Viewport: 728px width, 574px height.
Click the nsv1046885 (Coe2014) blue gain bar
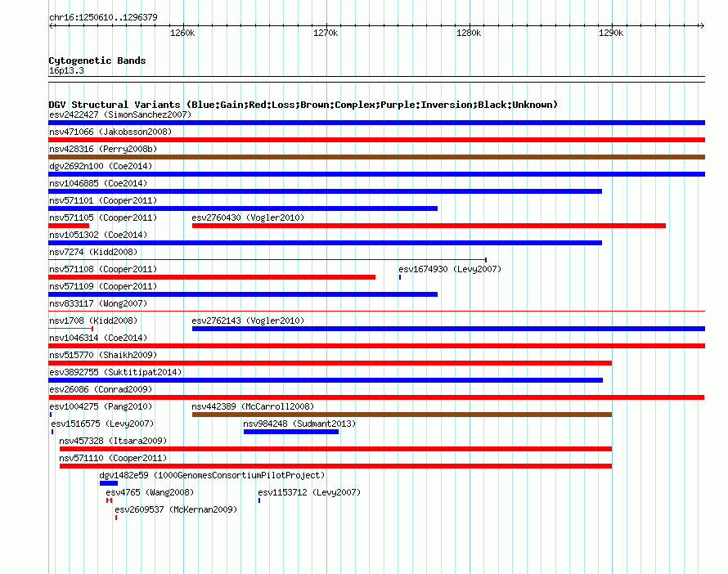pos(325,191)
